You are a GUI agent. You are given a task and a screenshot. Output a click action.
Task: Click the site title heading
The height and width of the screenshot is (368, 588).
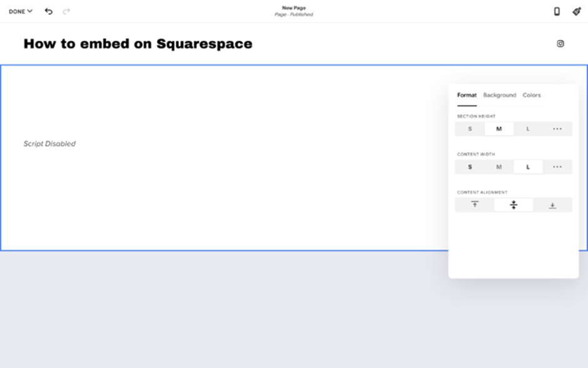point(138,44)
